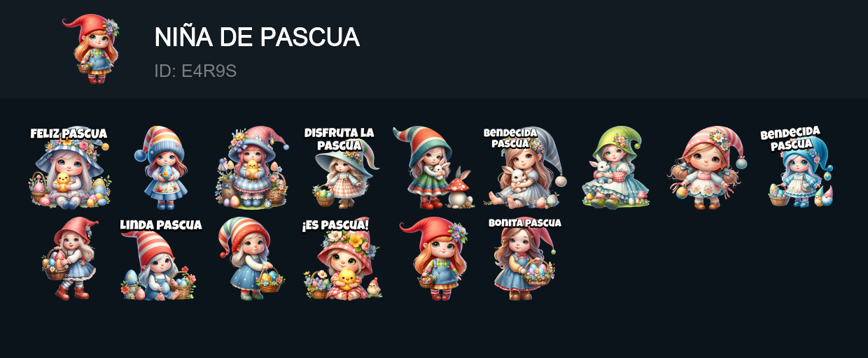The width and height of the screenshot is (868, 358).
Task: Choose the girl with bunny and mushroom sticker
Action: click(x=434, y=167)
